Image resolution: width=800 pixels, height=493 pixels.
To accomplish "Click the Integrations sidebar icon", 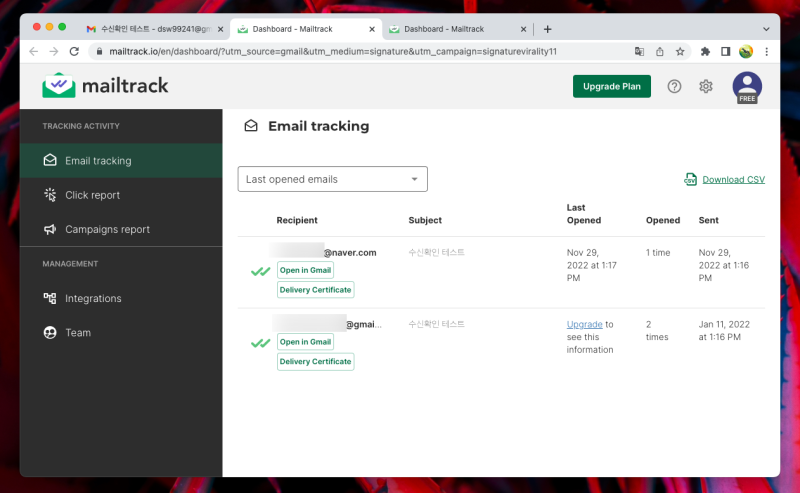I will pos(50,298).
